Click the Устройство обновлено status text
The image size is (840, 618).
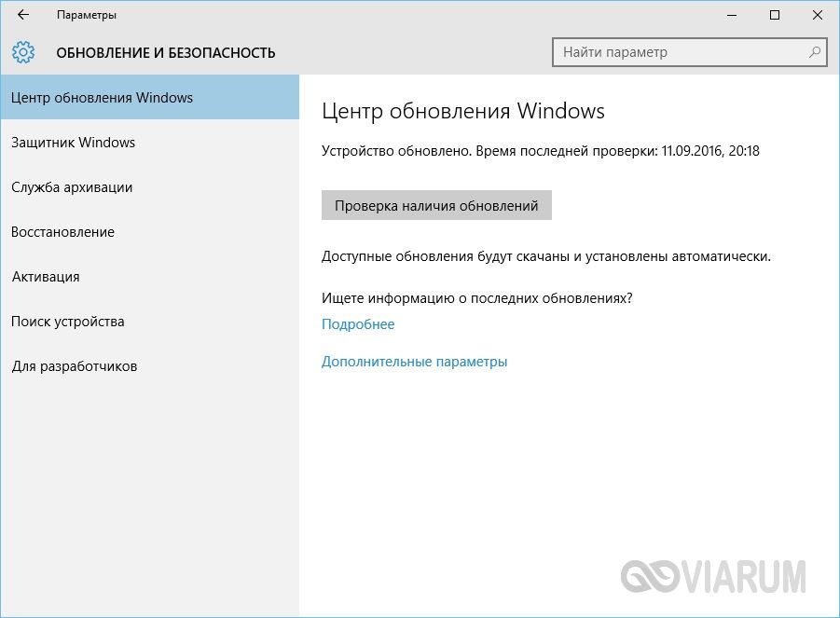coord(541,151)
